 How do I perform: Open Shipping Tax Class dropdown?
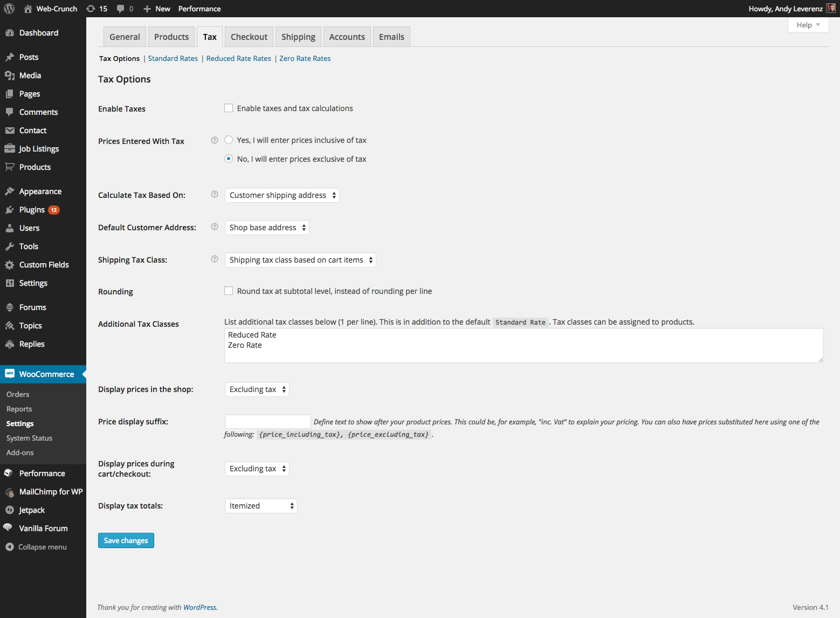pyautogui.click(x=300, y=260)
